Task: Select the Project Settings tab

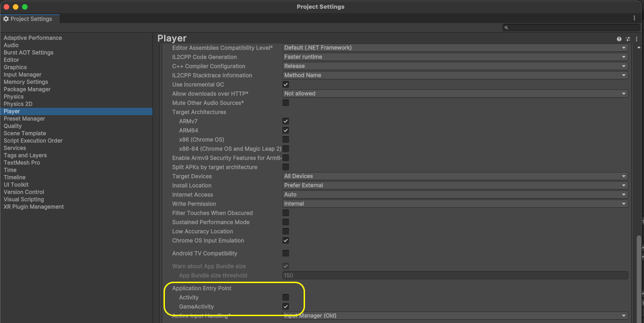Action: click(x=29, y=19)
